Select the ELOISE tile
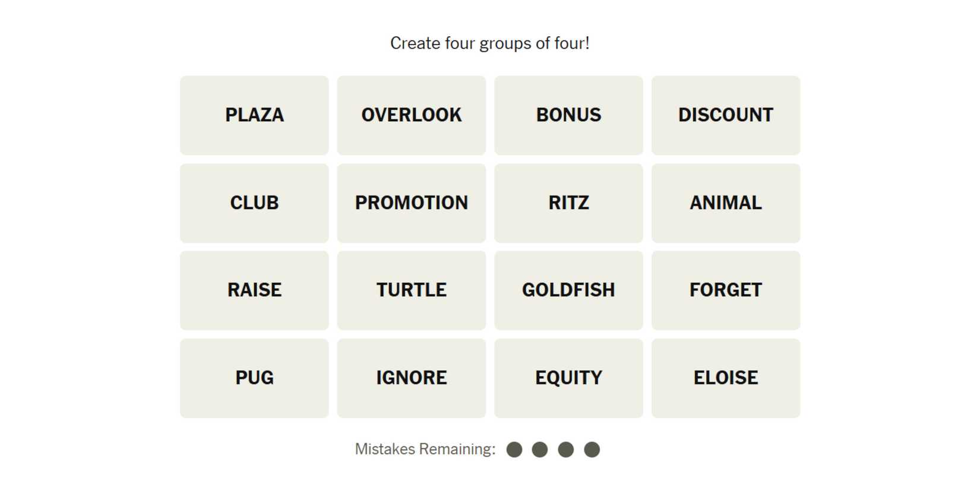The height and width of the screenshot is (490, 980). [x=725, y=378]
